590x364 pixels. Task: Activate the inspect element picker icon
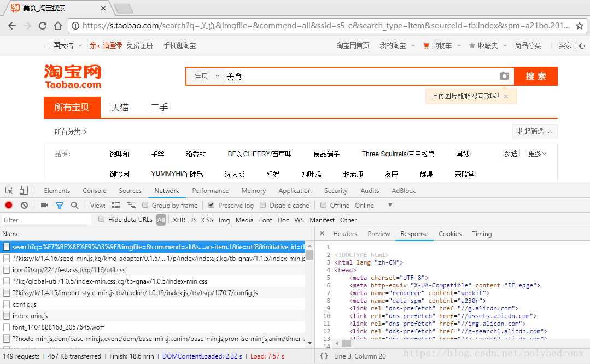(x=9, y=191)
